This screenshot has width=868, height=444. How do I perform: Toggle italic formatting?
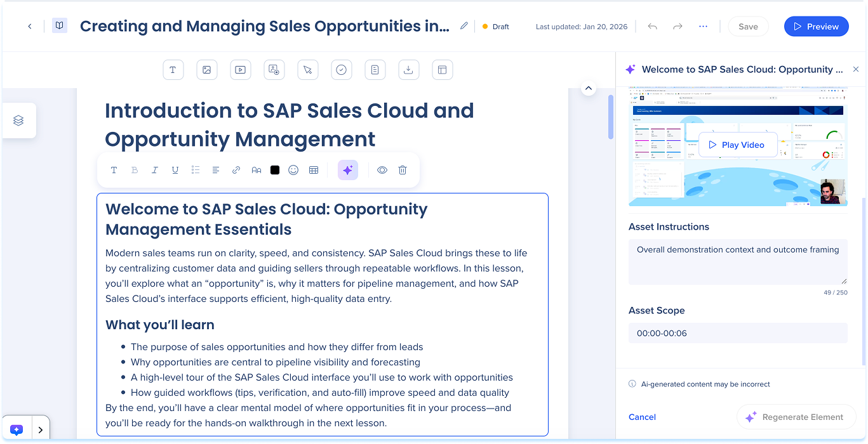click(154, 170)
